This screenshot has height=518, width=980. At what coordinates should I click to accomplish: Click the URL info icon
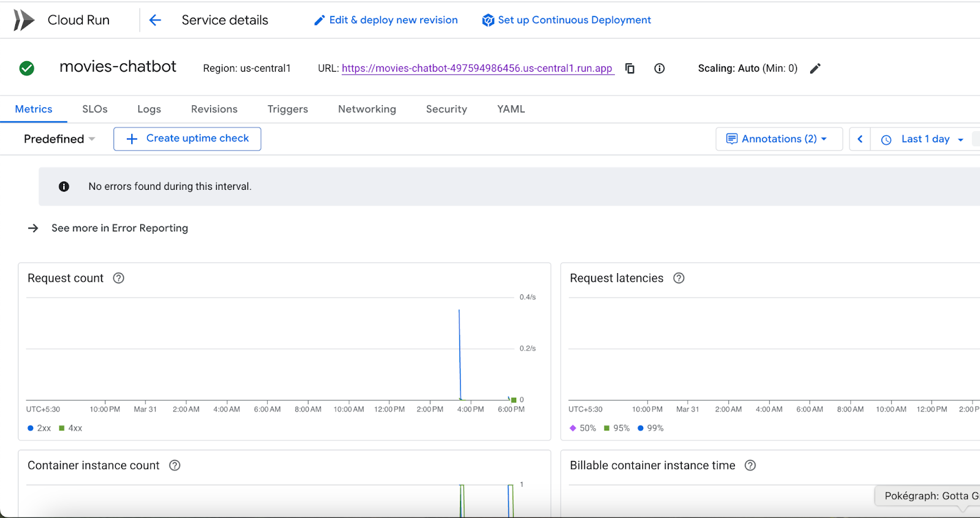[659, 69]
